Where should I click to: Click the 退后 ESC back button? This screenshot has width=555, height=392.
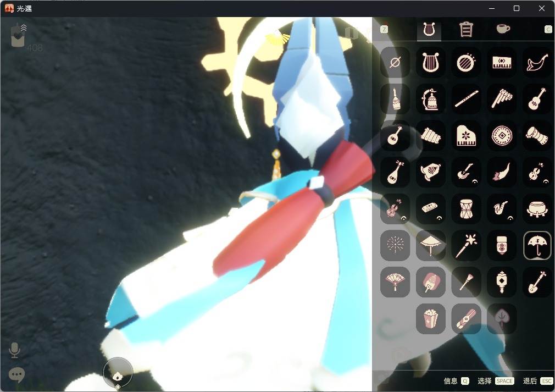(x=537, y=381)
